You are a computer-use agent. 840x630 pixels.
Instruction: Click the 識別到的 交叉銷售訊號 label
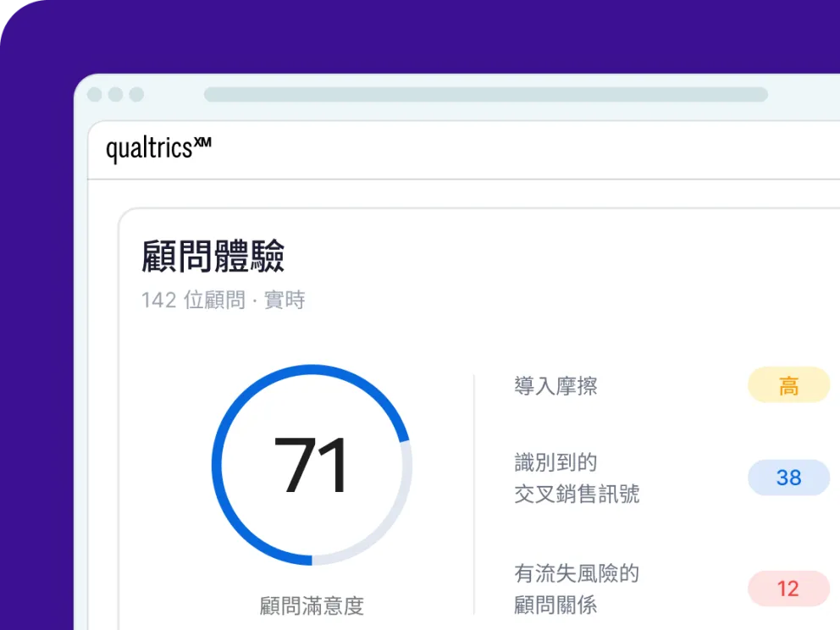(577, 478)
